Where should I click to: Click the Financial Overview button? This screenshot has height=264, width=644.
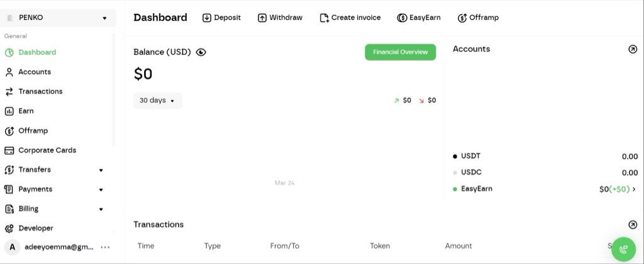tap(401, 52)
